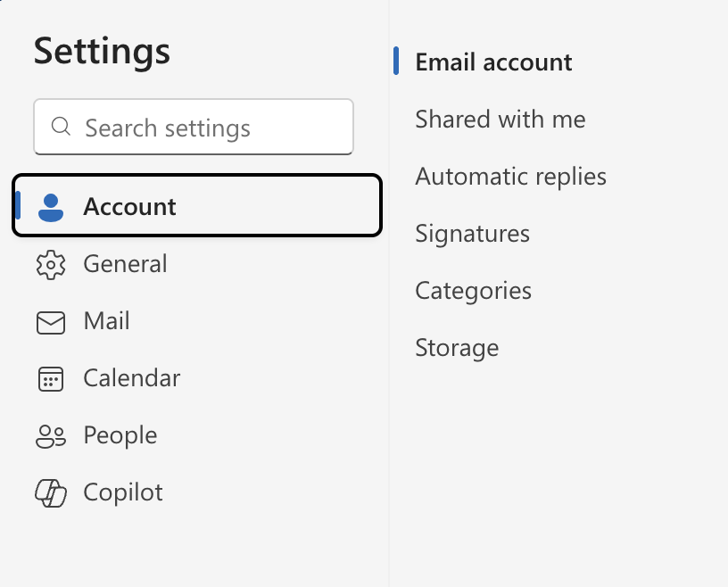Open General settings category

125,264
